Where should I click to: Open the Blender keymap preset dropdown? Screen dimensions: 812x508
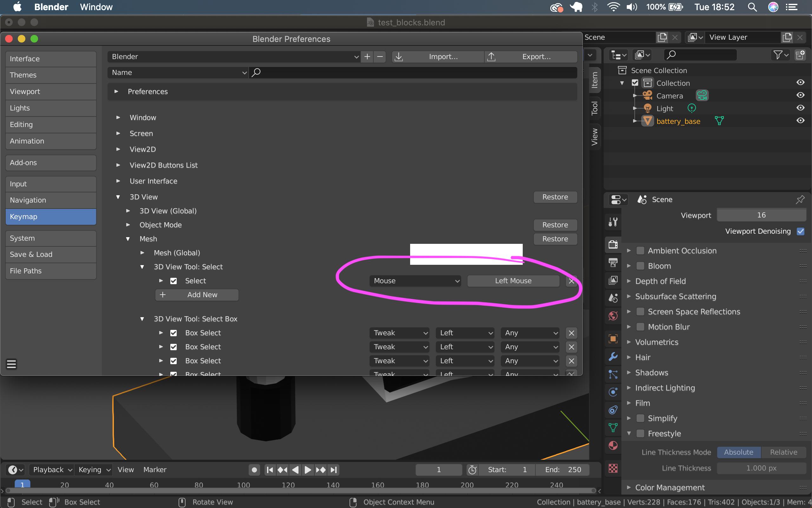click(x=234, y=57)
